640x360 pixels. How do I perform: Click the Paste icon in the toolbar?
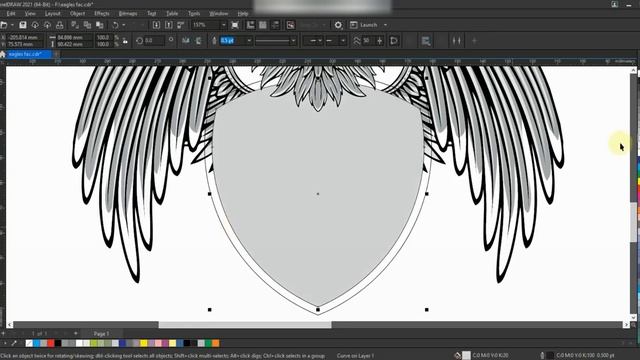coord(99,25)
